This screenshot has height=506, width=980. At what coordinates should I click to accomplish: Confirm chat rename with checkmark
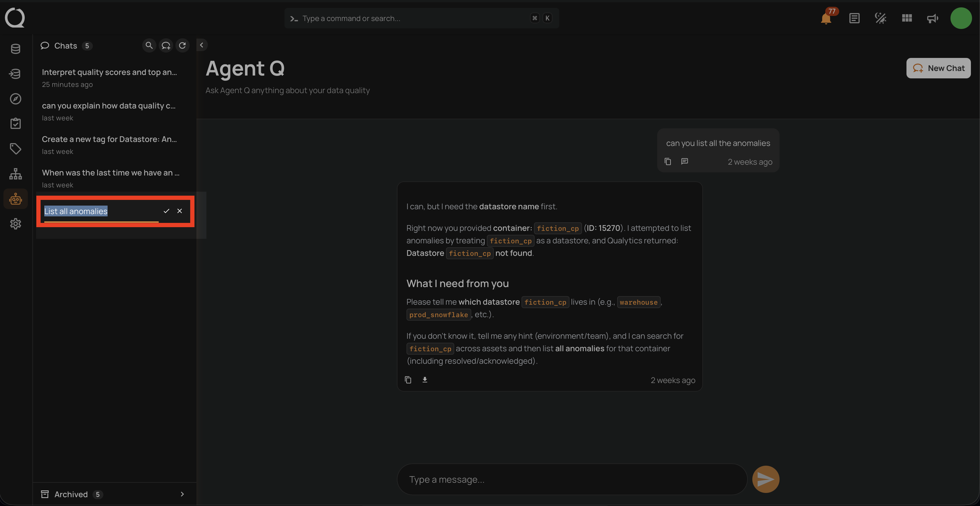(166, 211)
